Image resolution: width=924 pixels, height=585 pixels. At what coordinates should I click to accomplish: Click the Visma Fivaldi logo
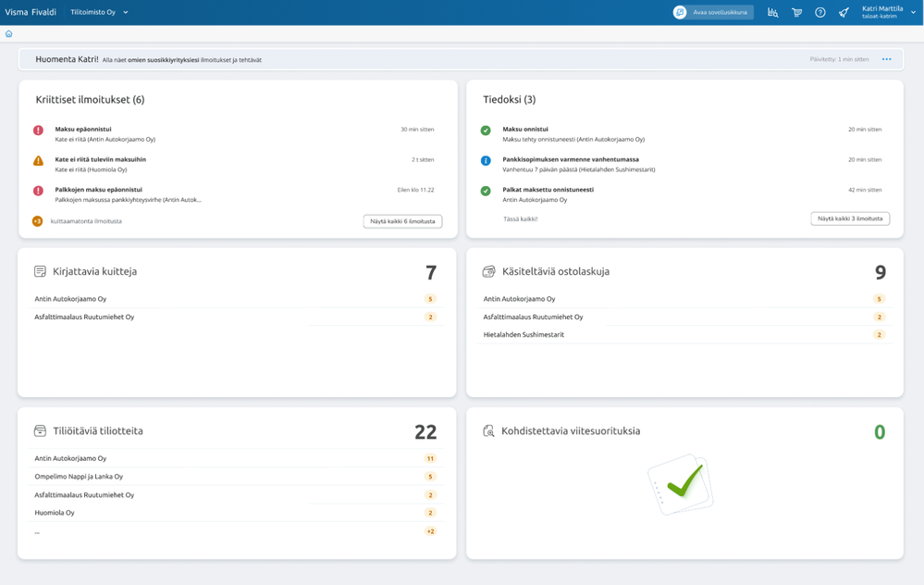click(31, 12)
